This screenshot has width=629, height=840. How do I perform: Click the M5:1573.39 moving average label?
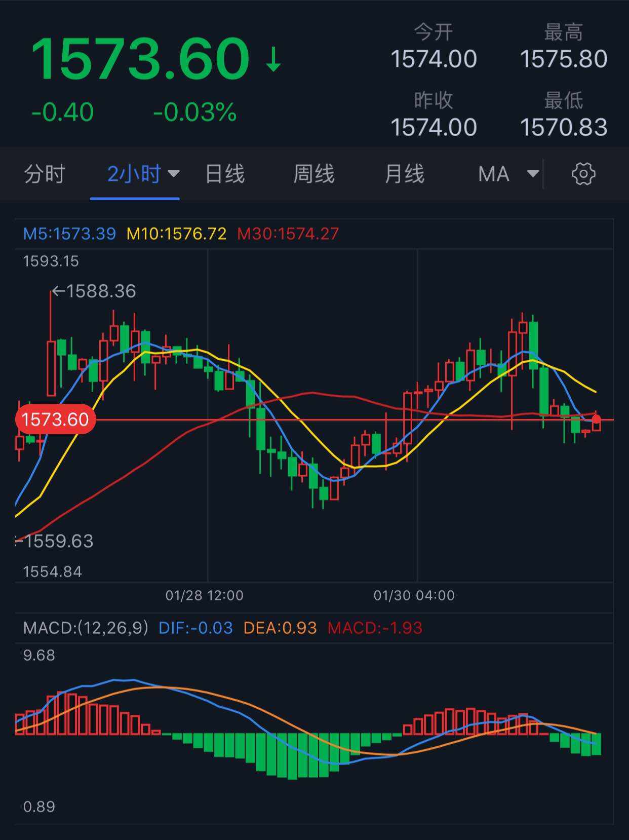70,234
